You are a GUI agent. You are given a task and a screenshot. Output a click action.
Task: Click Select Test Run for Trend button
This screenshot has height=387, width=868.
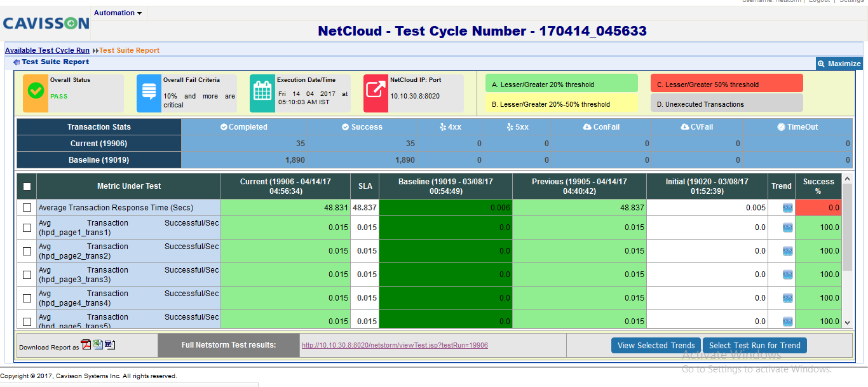(755, 346)
